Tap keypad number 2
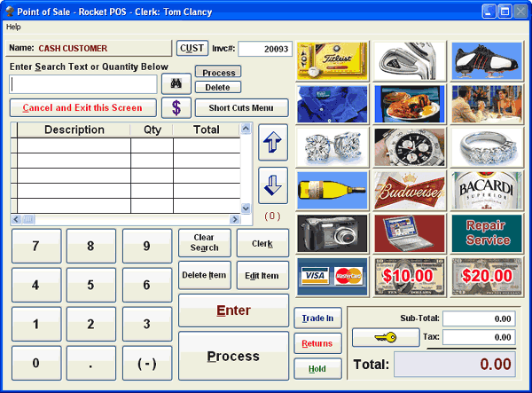Screen dimensions: 532x393 [91, 324]
